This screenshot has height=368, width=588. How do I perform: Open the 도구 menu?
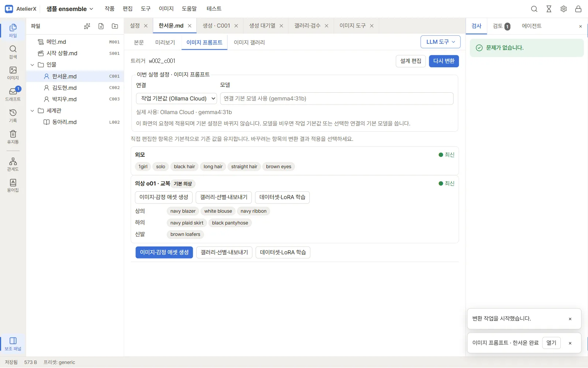click(x=146, y=9)
